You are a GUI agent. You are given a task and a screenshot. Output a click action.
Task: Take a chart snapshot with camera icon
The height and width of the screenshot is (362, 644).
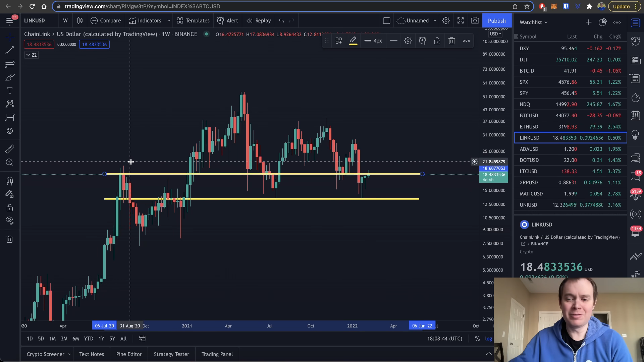(475, 20)
